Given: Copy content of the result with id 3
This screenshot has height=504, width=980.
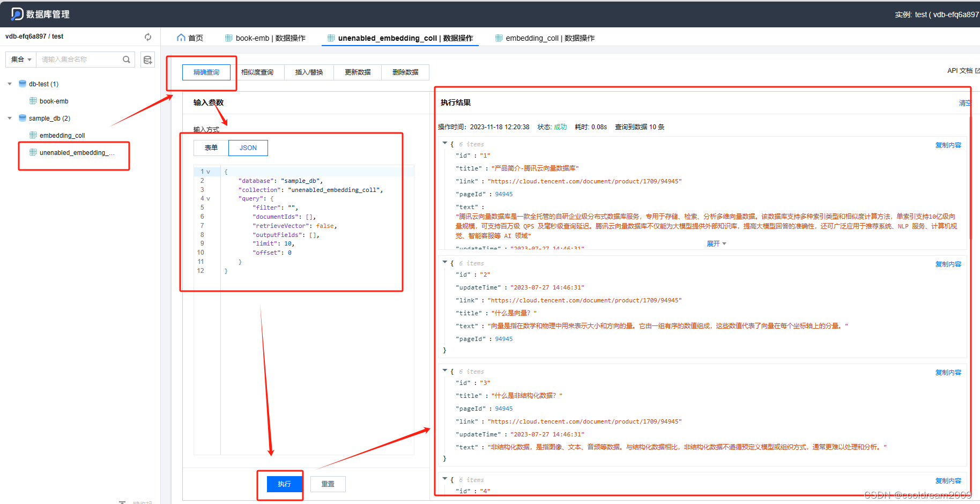Looking at the screenshot, I should tap(948, 373).
